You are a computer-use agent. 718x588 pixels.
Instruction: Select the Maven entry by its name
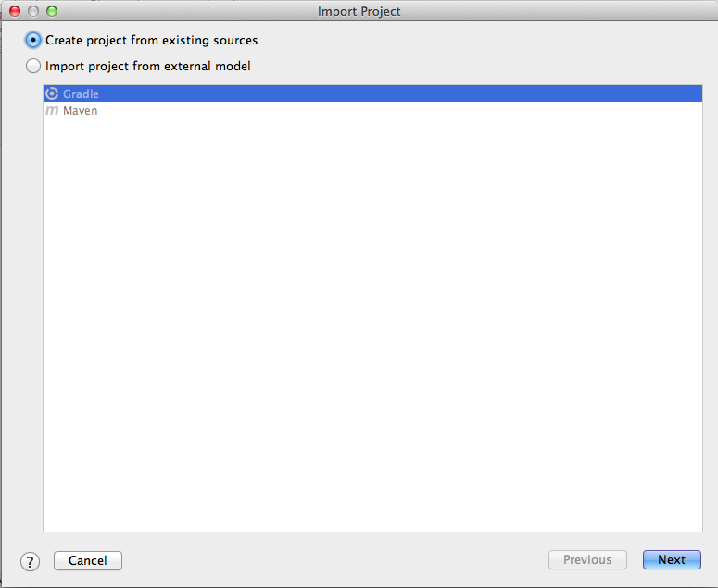pyautogui.click(x=80, y=111)
